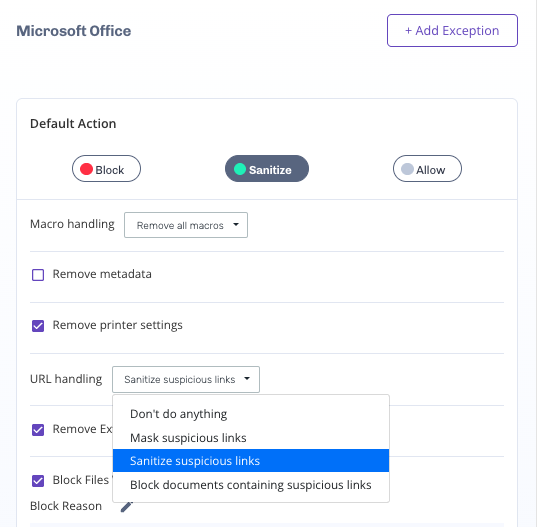Click the red dot in Block option
The image size is (537, 527).
click(86, 169)
